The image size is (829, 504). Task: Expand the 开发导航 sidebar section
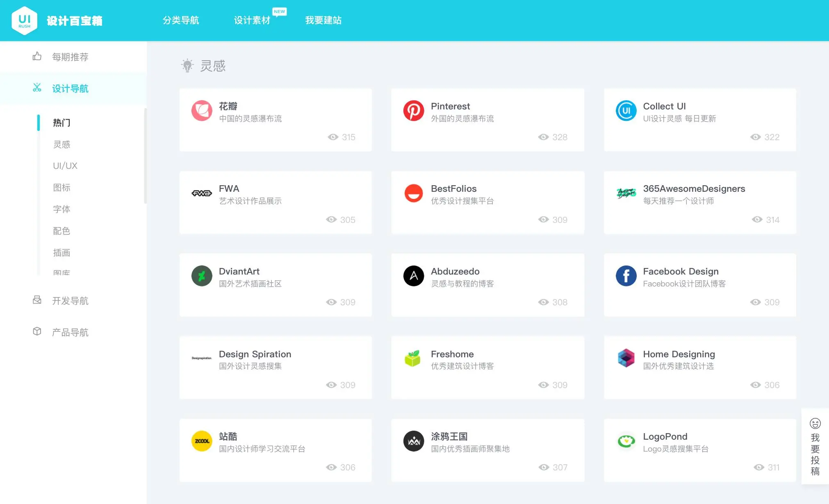click(70, 301)
